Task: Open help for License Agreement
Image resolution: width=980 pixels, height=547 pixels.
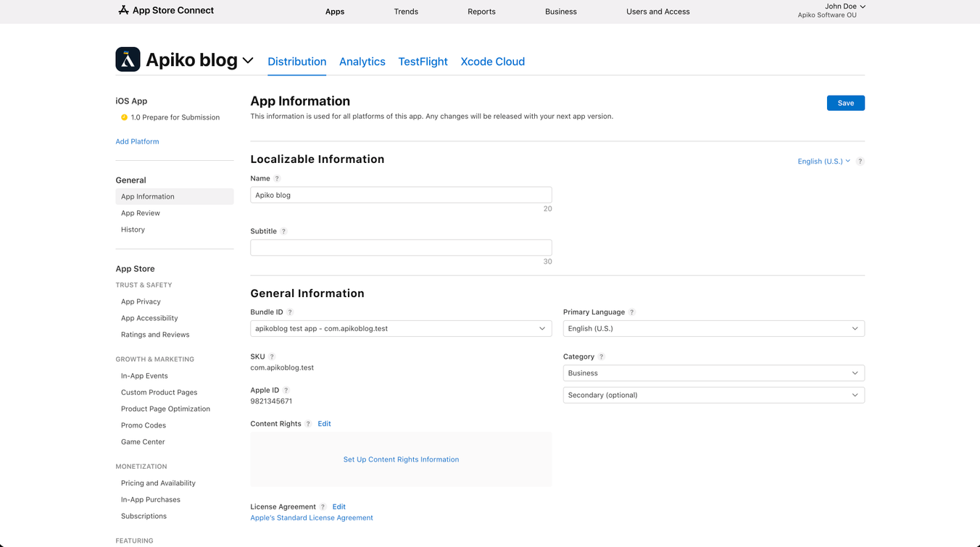Action: point(323,507)
